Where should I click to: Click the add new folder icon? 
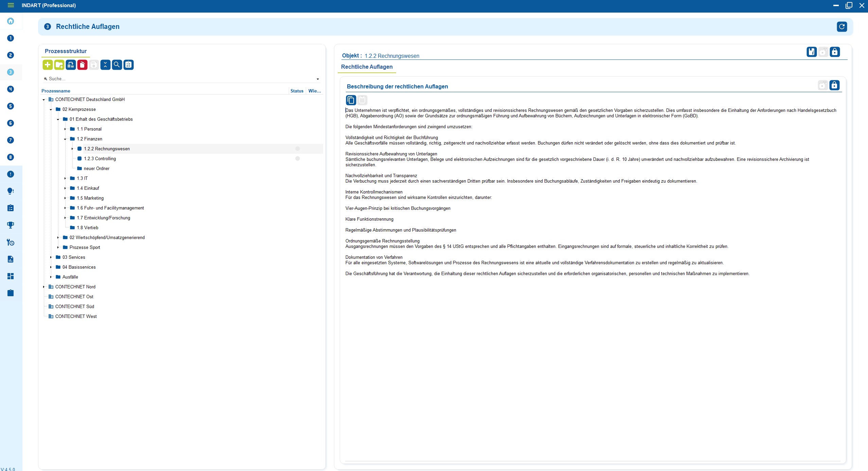tap(59, 65)
